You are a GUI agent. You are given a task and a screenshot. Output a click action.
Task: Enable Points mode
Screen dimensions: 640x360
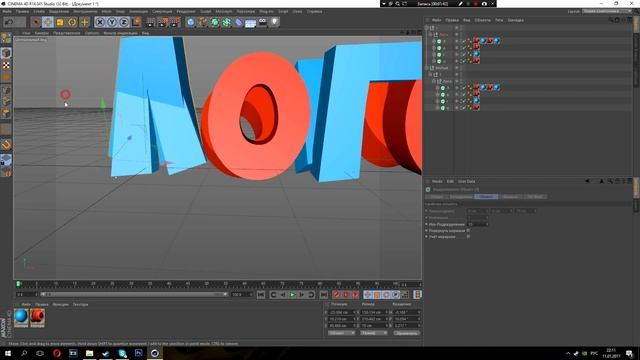pyautogui.click(x=6, y=90)
